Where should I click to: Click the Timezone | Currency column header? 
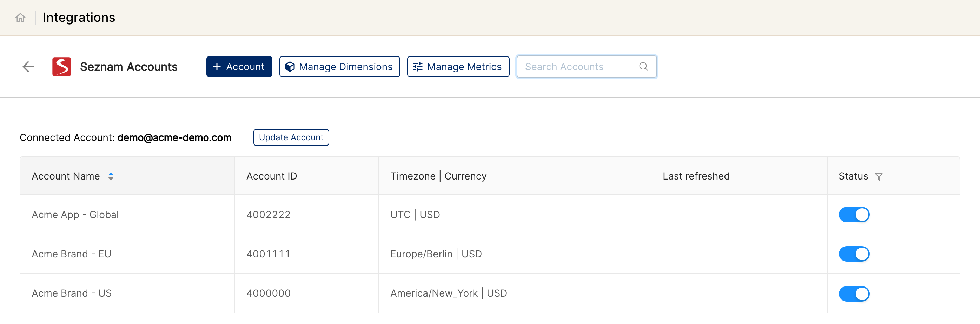pos(515,176)
